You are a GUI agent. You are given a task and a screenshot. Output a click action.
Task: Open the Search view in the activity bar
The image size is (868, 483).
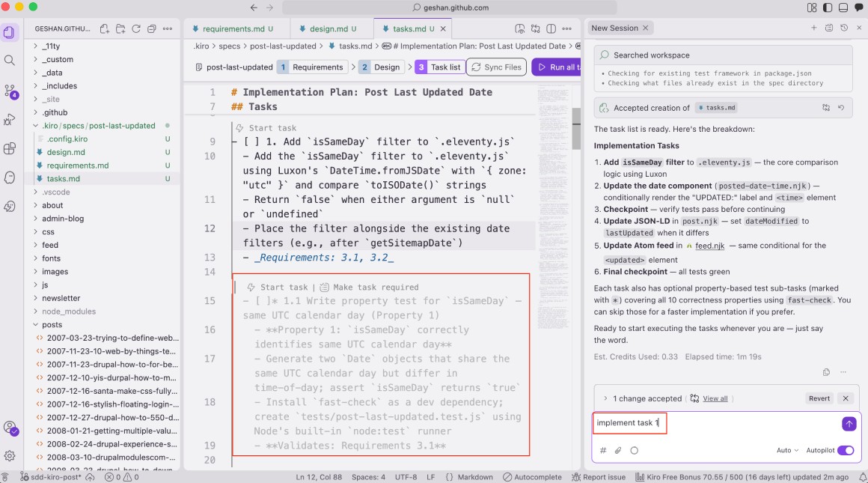point(10,60)
